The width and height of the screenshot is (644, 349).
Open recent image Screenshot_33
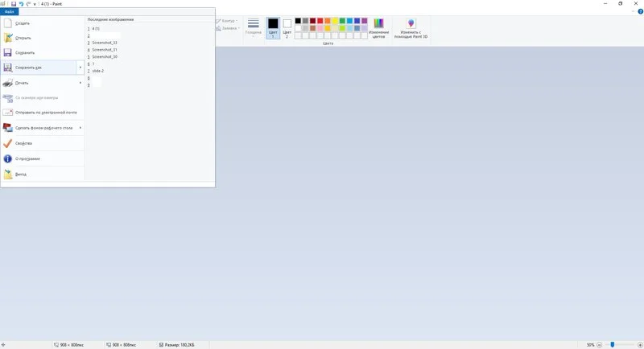tap(105, 43)
